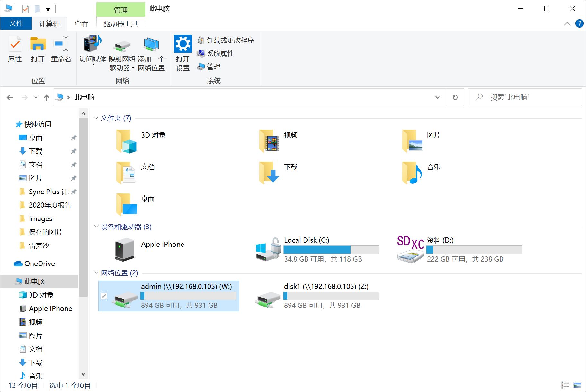This screenshot has width=586, height=392.
Task: Switch to the 查看 ribbon tab
Action: pyautogui.click(x=81, y=23)
